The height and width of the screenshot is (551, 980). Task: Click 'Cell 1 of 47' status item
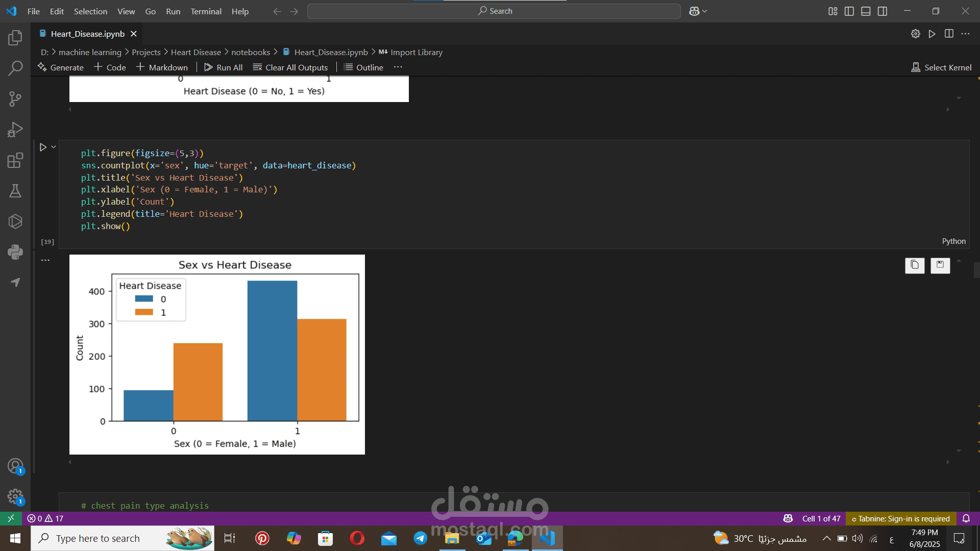(x=821, y=518)
